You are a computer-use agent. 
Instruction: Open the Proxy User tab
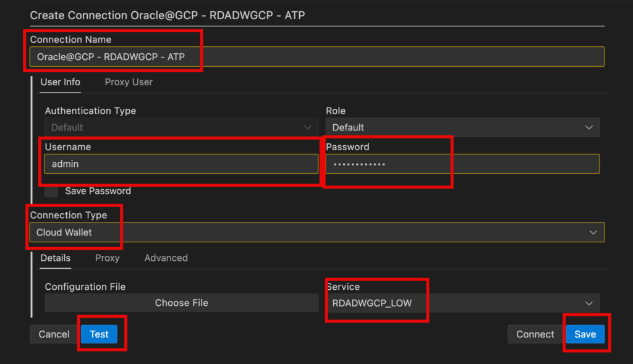pyautogui.click(x=129, y=82)
